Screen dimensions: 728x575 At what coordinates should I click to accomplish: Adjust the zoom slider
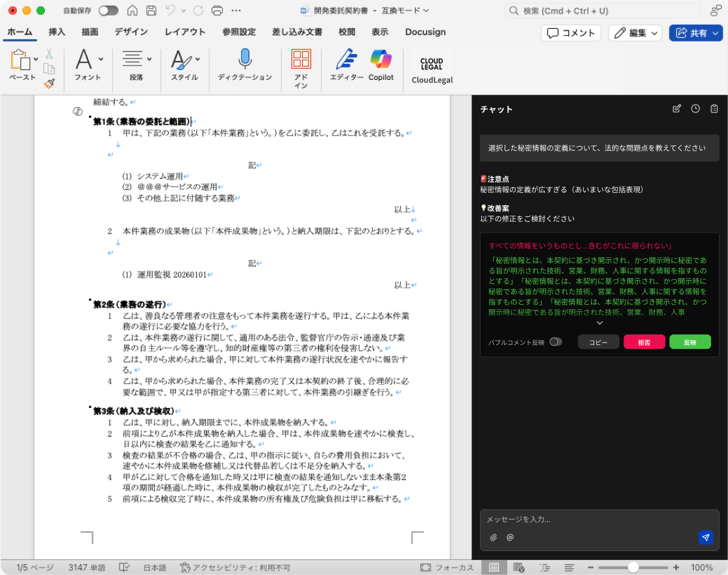[632, 567]
